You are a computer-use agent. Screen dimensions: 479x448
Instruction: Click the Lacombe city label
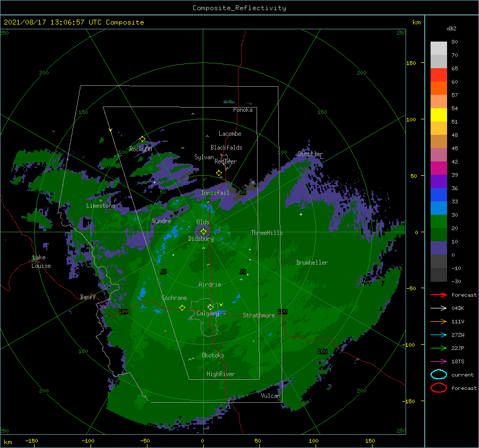click(230, 134)
